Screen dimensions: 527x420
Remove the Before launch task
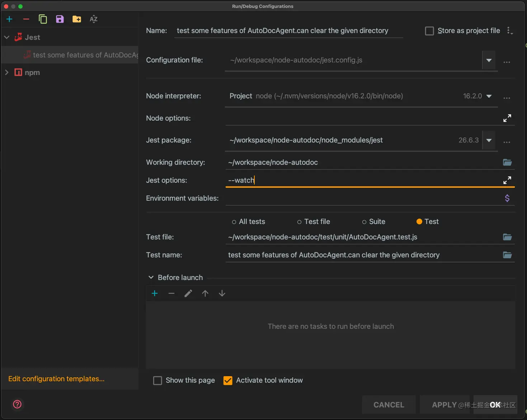tap(171, 293)
